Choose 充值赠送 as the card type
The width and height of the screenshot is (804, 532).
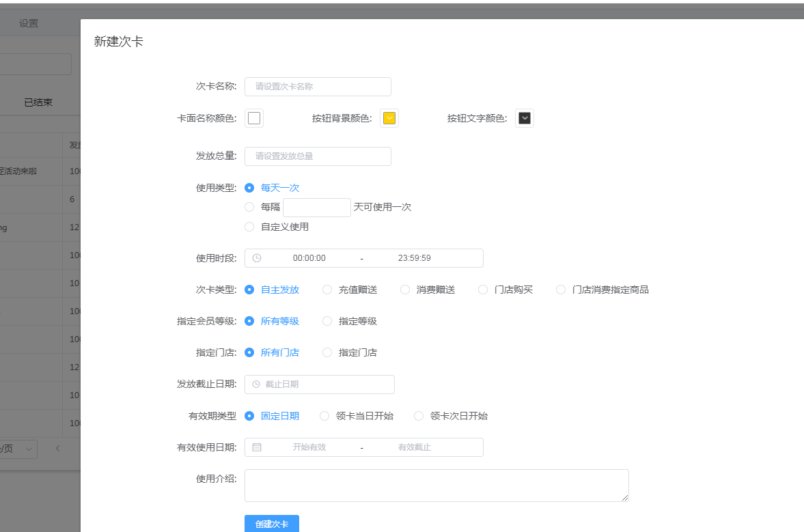[327, 290]
